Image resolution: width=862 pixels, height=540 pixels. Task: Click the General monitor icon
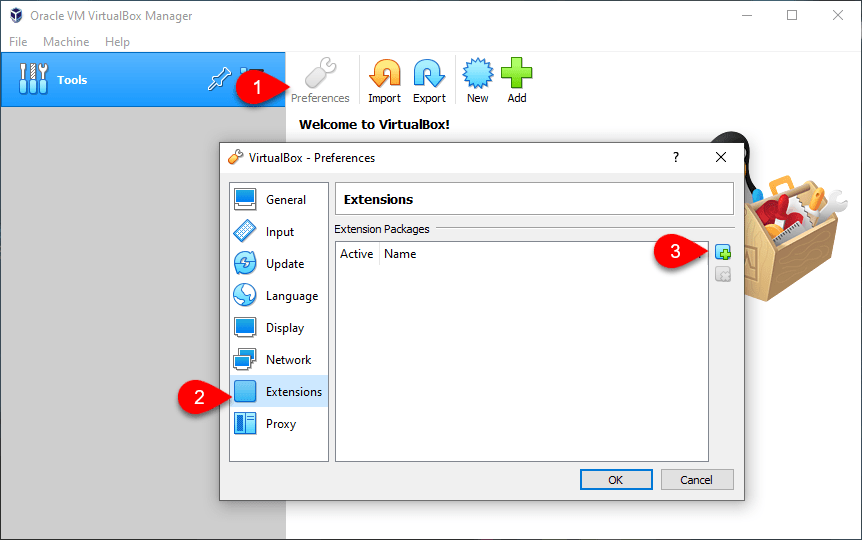pos(245,199)
